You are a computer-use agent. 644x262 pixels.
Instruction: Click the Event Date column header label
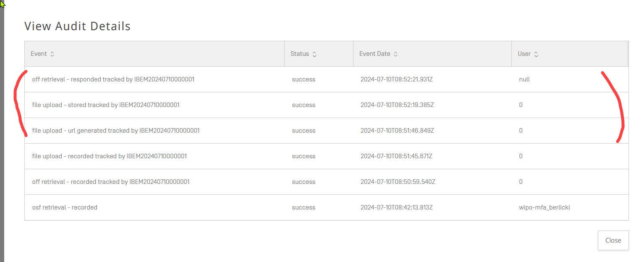click(374, 54)
